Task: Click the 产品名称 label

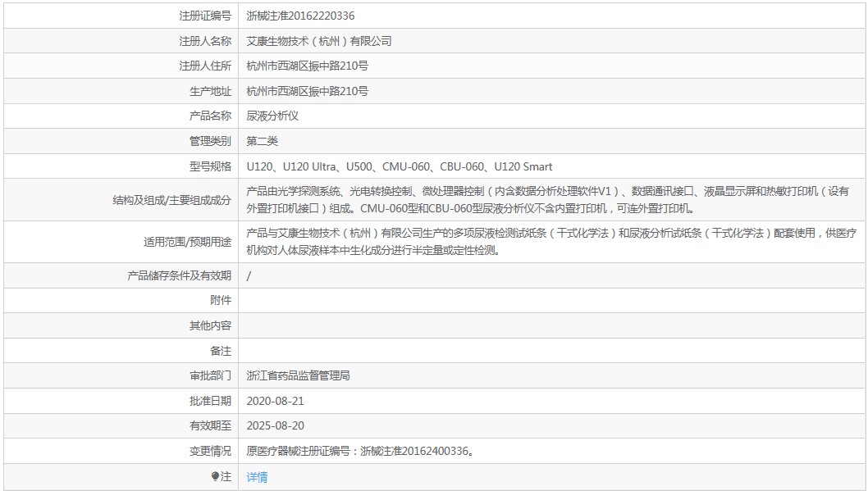Action: 210,116
